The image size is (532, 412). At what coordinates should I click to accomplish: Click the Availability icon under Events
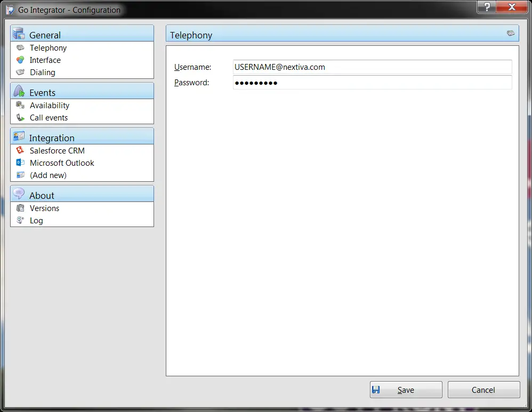(x=20, y=105)
